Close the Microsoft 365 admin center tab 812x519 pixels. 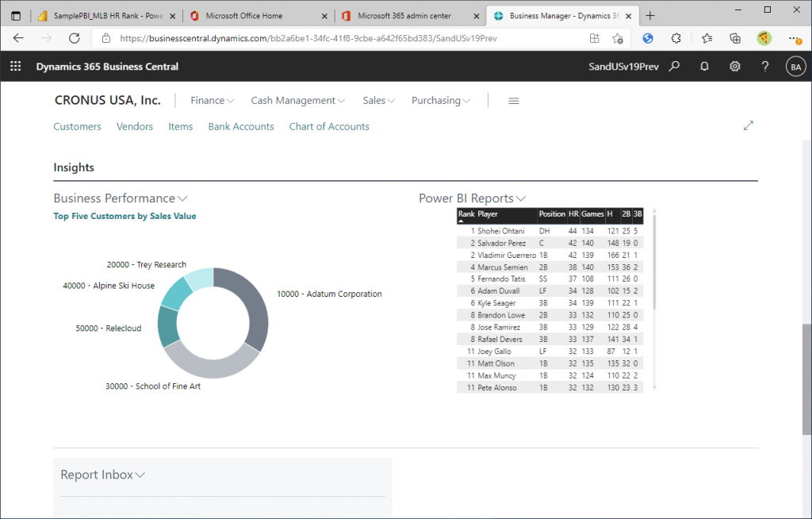477,16
